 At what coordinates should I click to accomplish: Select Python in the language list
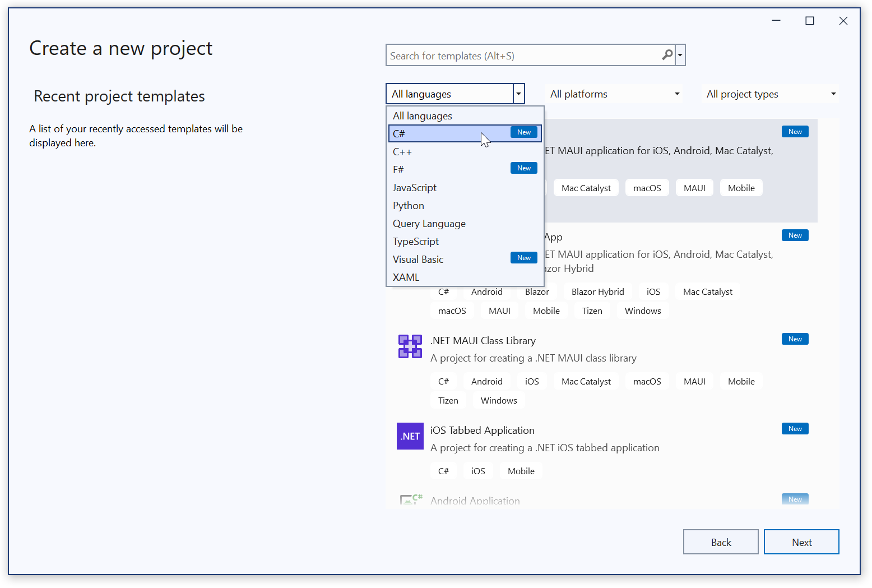click(x=465, y=206)
